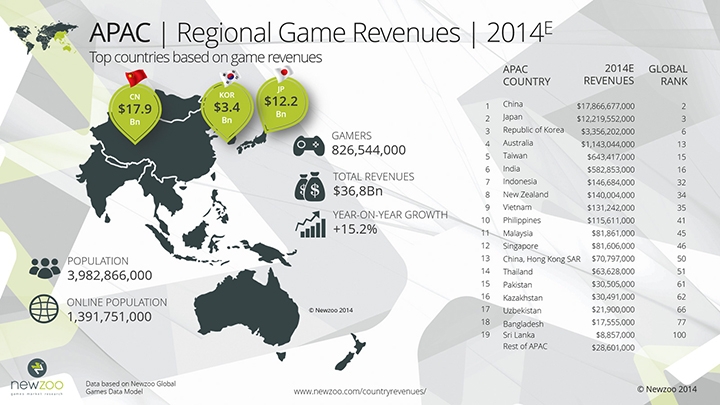Click the gamepad icon beside Gamers

308,146
